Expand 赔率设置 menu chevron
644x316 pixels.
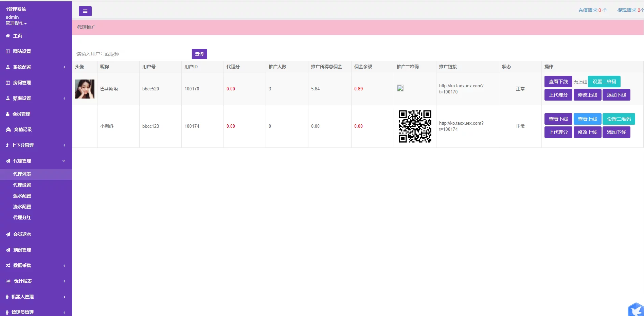[x=65, y=98]
